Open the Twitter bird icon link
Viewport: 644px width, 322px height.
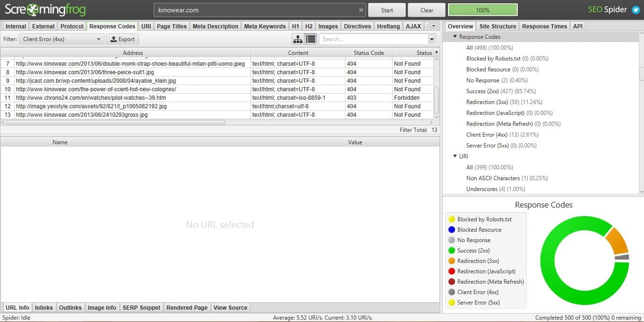coord(636,10)
